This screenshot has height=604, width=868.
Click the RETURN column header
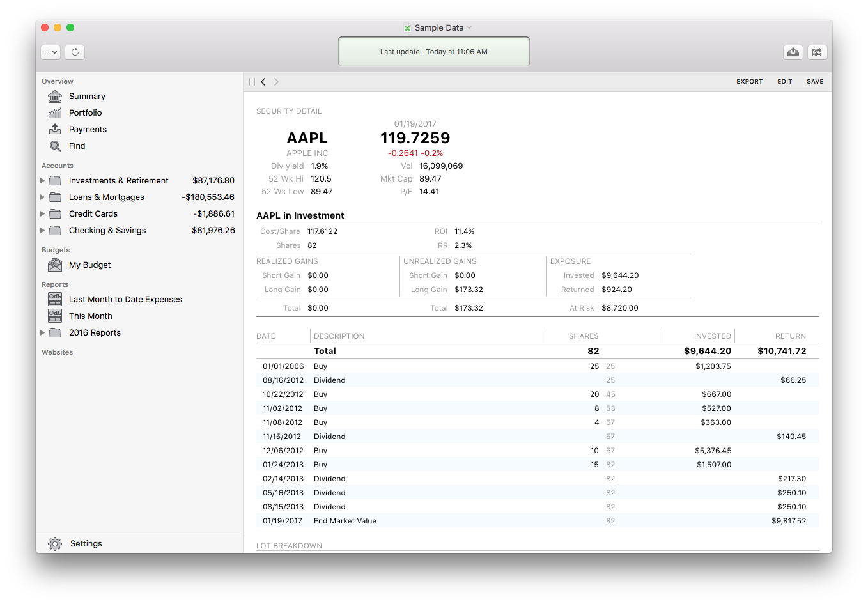point(791,336)
